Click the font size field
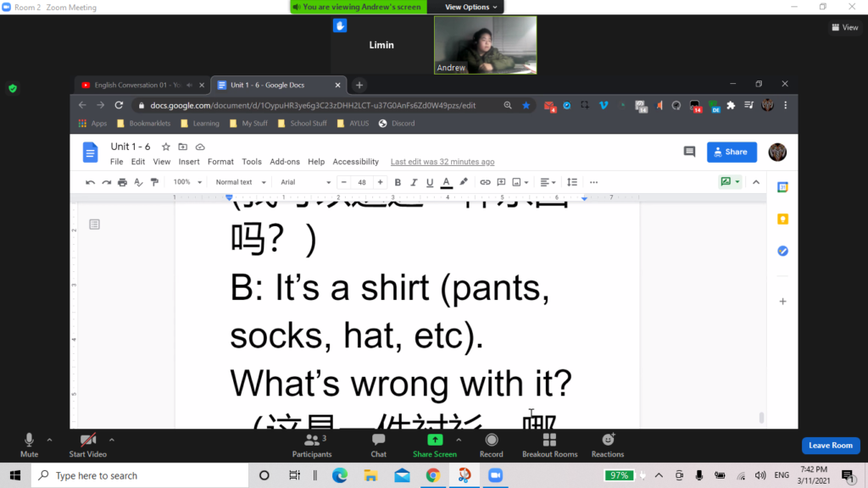 point(362,182)
